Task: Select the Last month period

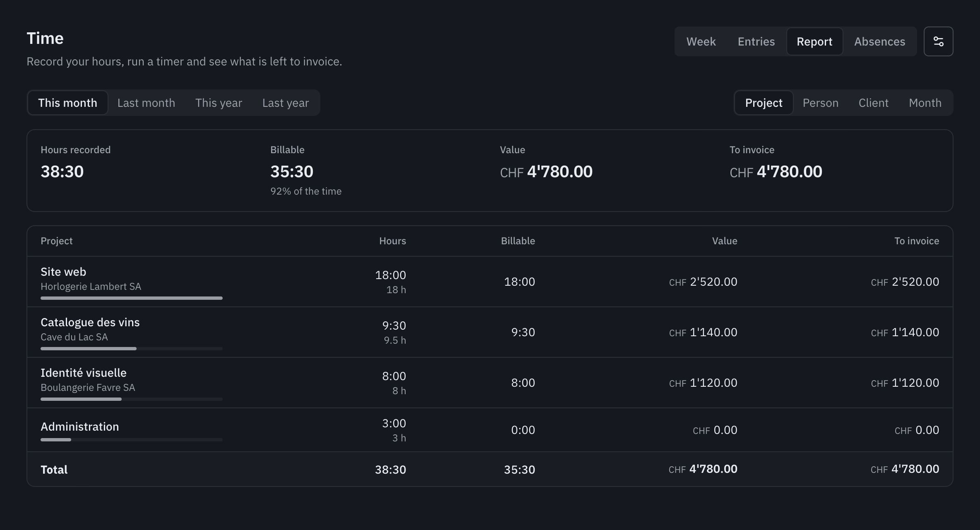Action: [x=146, y=103]
